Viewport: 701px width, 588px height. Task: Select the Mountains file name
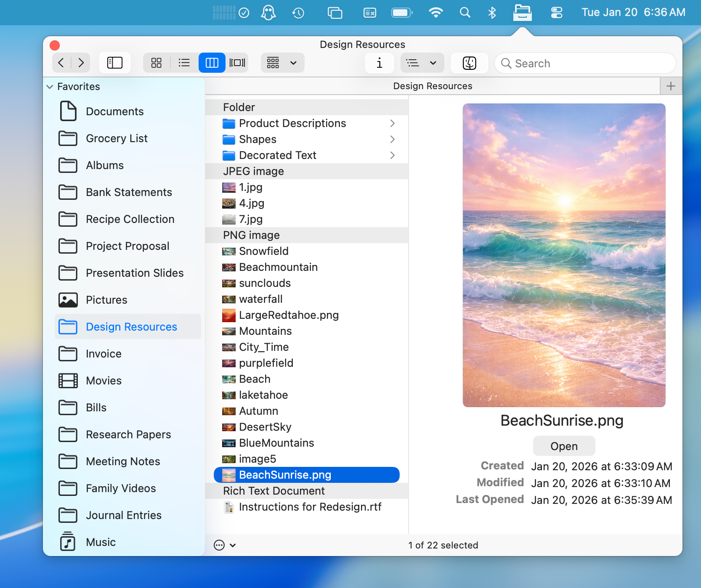266,331
